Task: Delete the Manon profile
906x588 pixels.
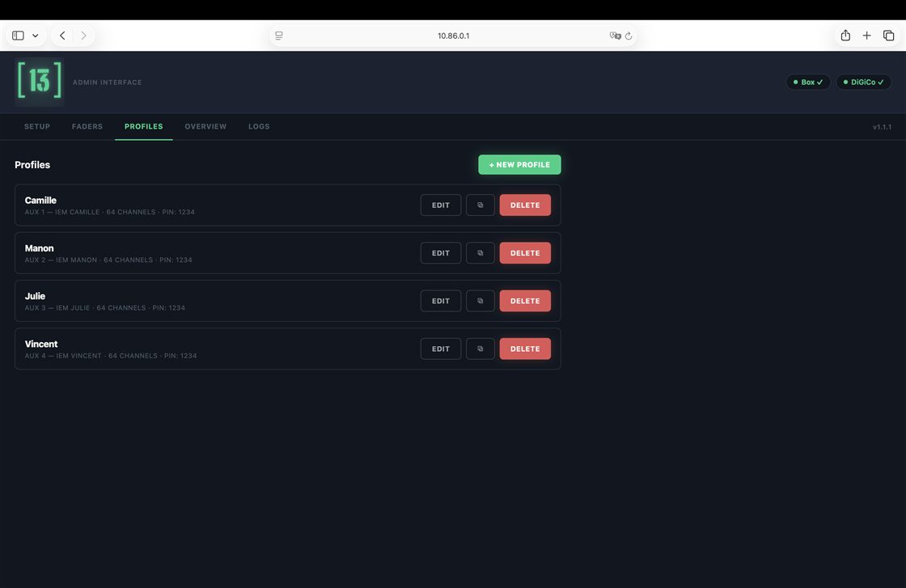Action: (x=525, y=253)
